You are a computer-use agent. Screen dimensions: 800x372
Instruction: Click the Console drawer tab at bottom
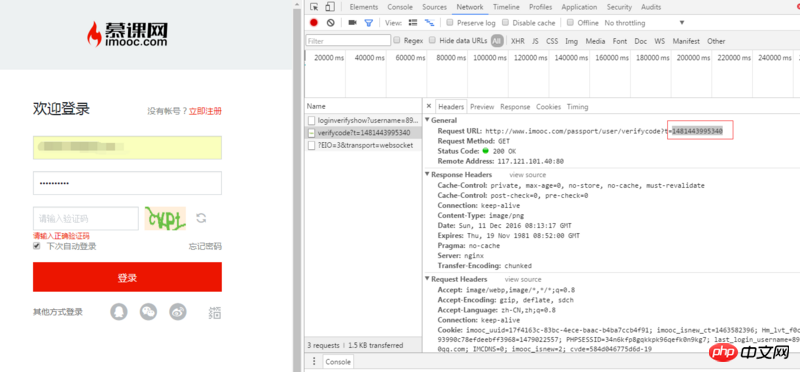(x=338, y=362)
